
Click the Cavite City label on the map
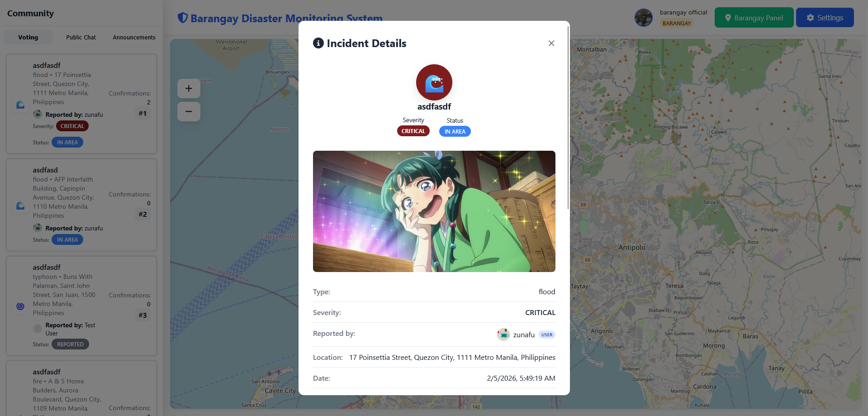pos(280,391)
